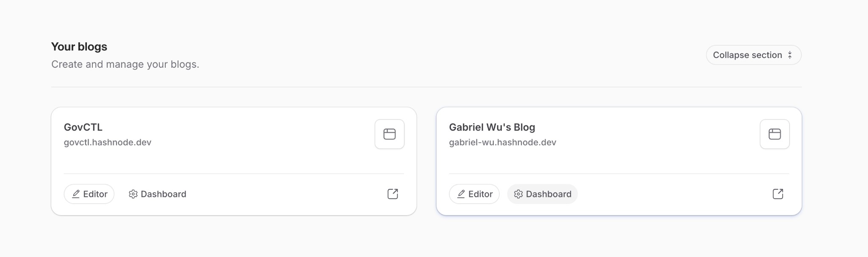Open GovCTL blog via the external link icon
Viewport: 868px width, 257px height.
[x=392, y=194]
